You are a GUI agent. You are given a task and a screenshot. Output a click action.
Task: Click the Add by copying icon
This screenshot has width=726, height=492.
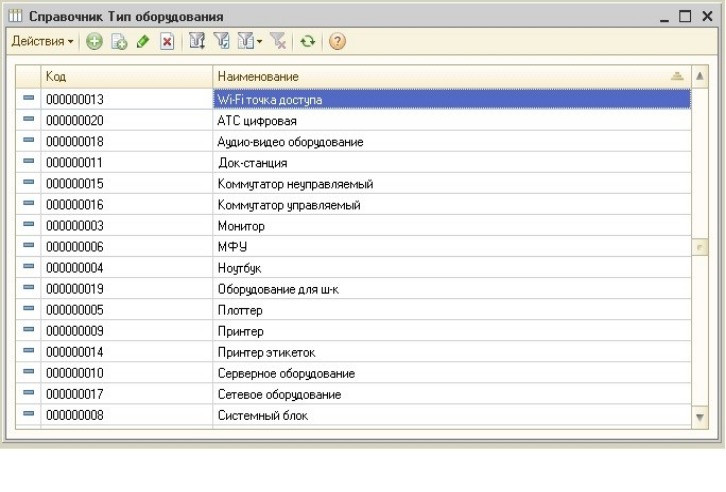click(119, 42)
